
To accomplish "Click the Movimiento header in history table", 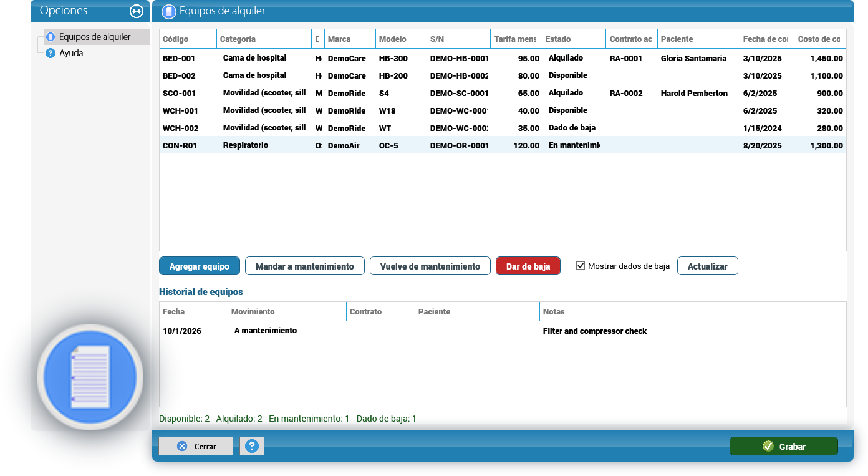I will pyautogui.click(x=287, y=311).
